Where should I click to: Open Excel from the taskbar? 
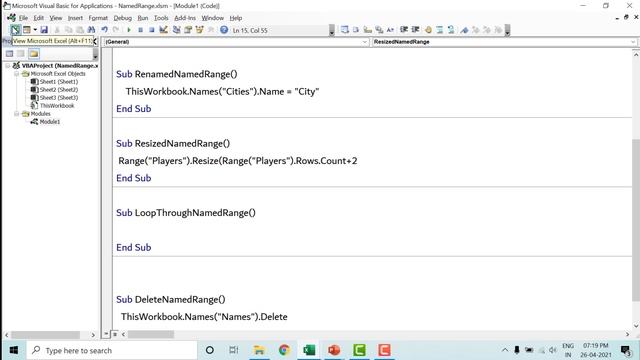pos(309,350)
